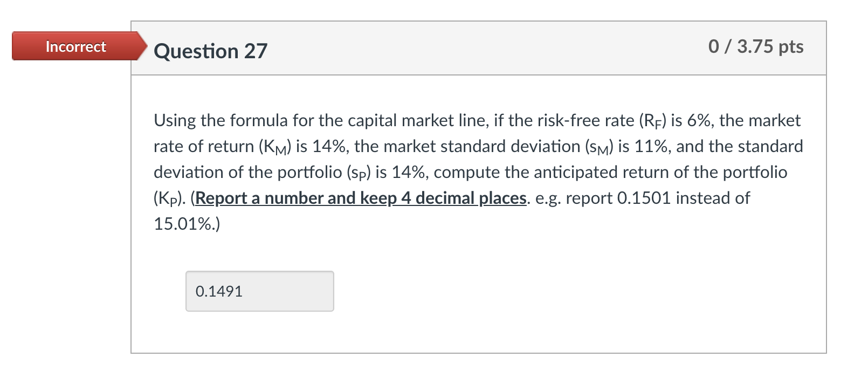Click the question panel border area
The width and height of the screenshot is (868, 371).
coord(134,216)
